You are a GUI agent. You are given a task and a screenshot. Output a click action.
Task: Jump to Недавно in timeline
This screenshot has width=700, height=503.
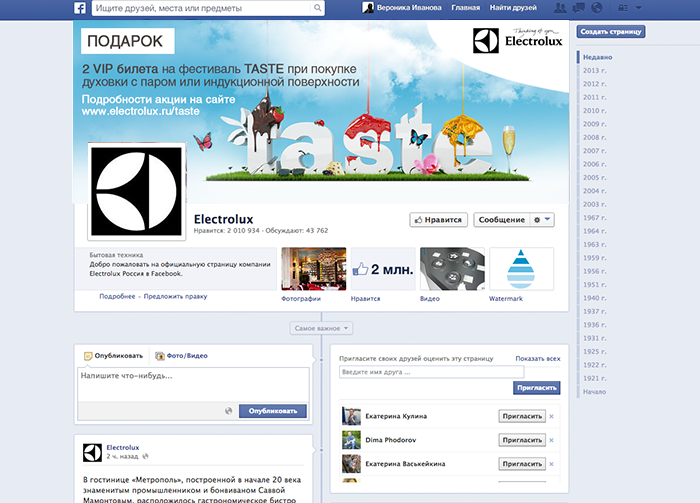(x=597, y=57)
